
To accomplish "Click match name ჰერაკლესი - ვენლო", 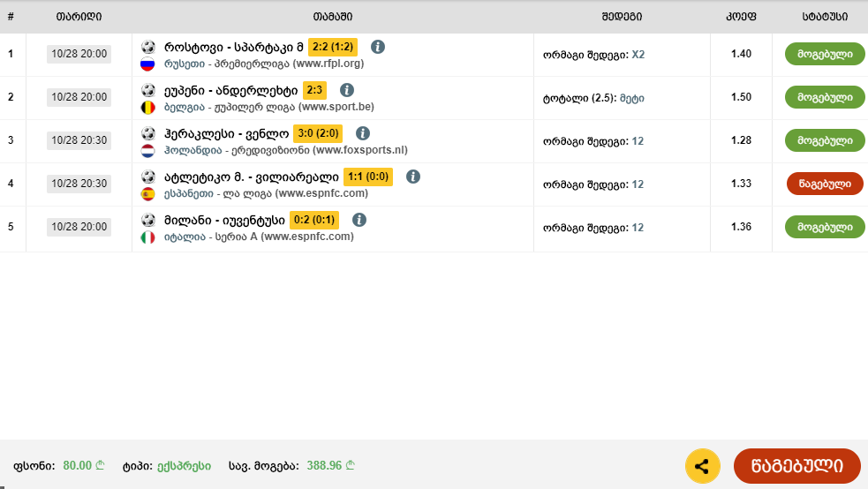I will click(x=226, y=133).
